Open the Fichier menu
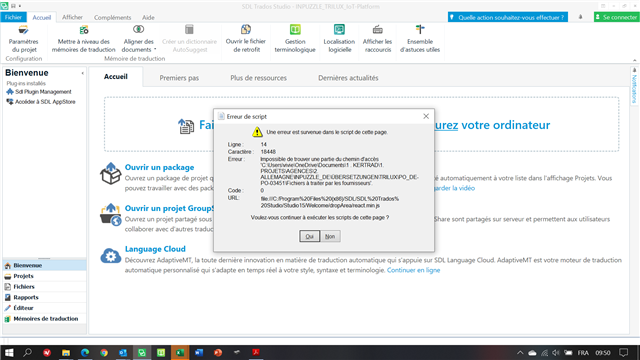 click(13, 17)
